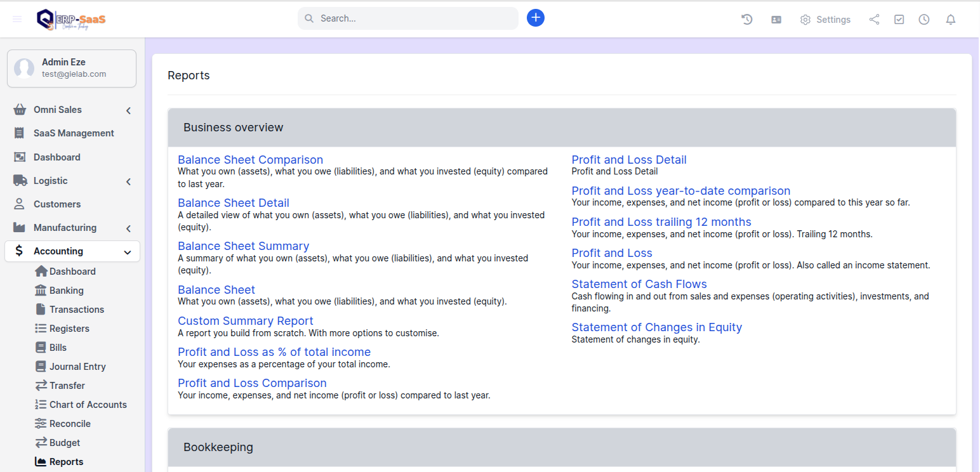The height and width of the screenshot is (472, 980).
Task: Open Balance Sheet Comparison report
Action: pos(250,160)
